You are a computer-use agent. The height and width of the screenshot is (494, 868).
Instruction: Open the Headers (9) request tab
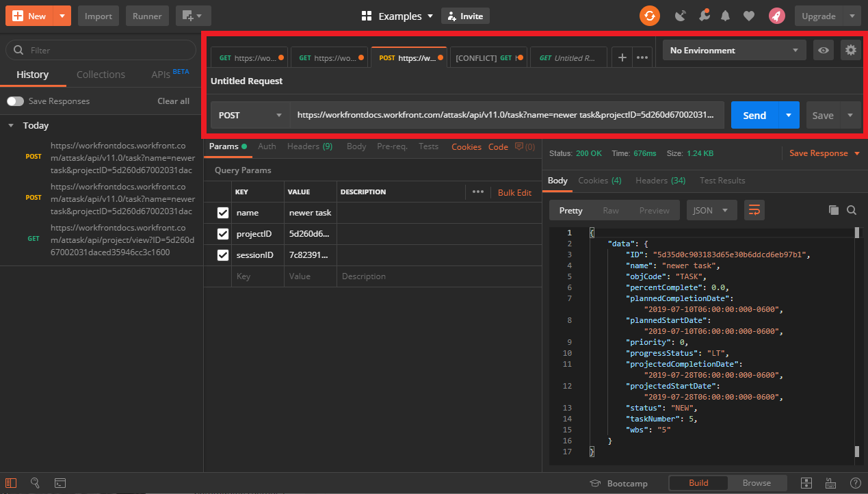(x=310, y=146)
